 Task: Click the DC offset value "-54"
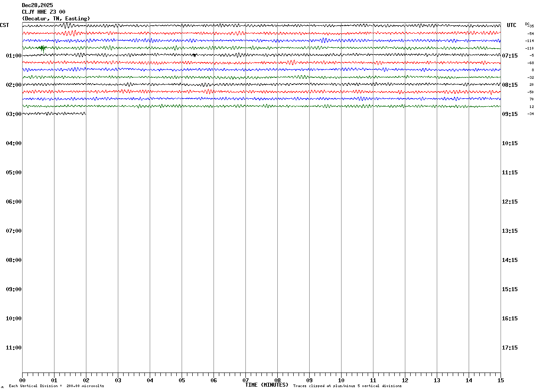(530, 34)
